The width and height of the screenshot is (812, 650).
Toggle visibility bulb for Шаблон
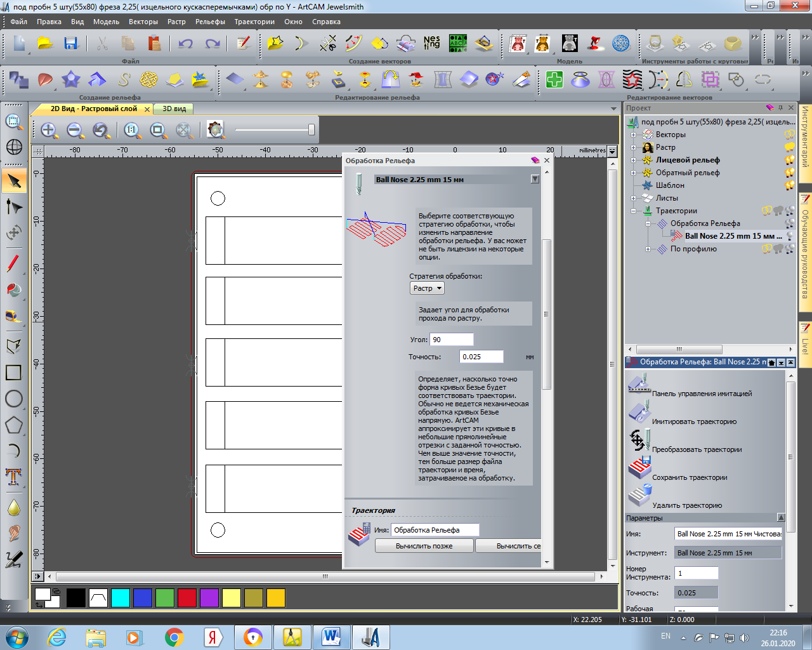coord(790,185)
